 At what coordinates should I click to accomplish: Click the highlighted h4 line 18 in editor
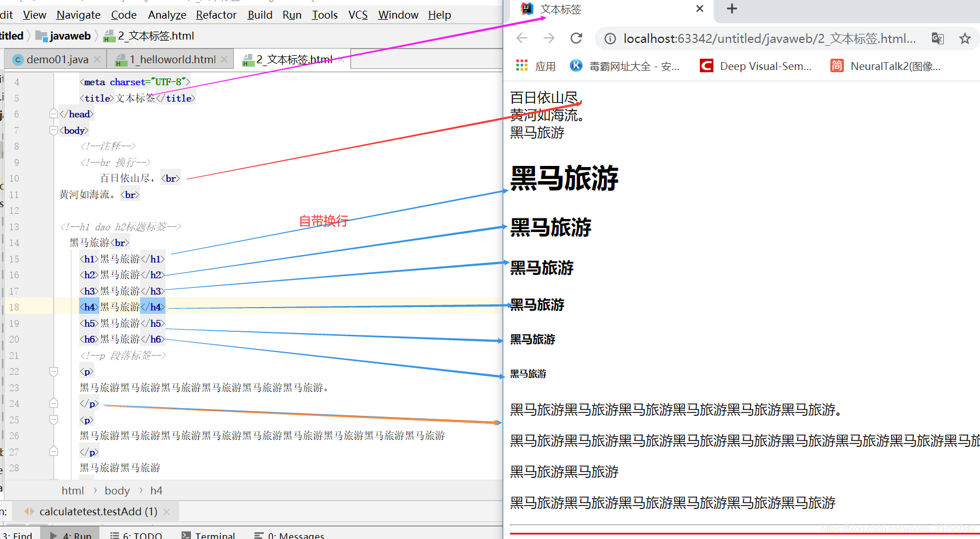point(122,307)
